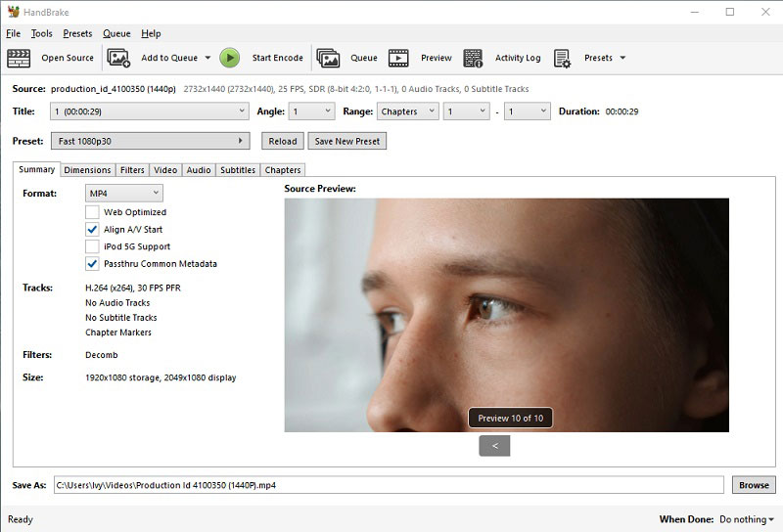This screenshot has height=532, width=783.
Task: Switch to the Chapters tab
Action: (283, 170)
